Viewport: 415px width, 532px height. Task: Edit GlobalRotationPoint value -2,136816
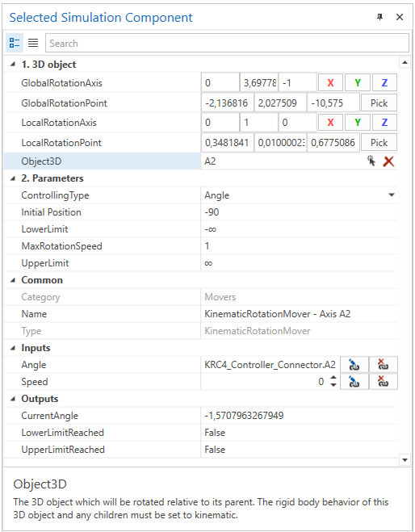coord(228,103)
